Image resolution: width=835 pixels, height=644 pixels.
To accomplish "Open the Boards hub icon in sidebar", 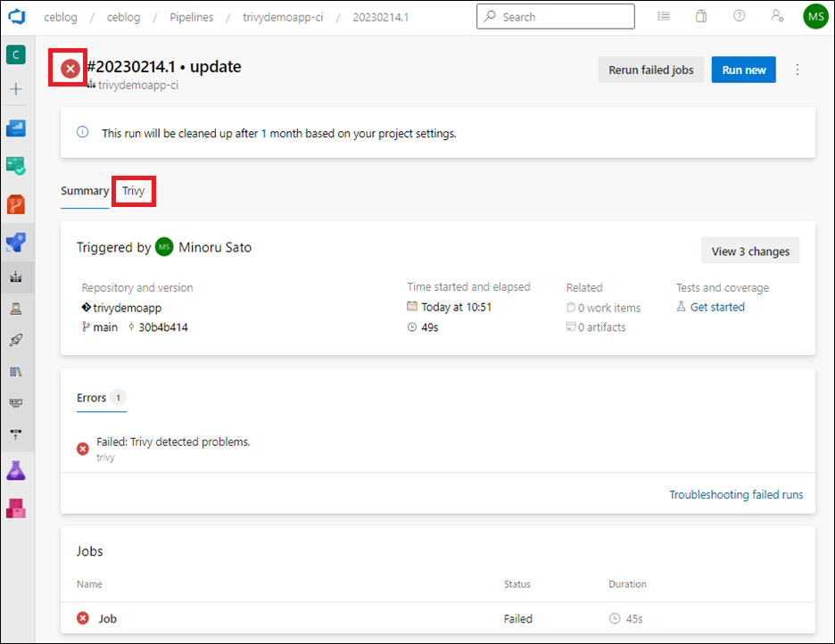I will pyautogui.click(x=16, y=166).
